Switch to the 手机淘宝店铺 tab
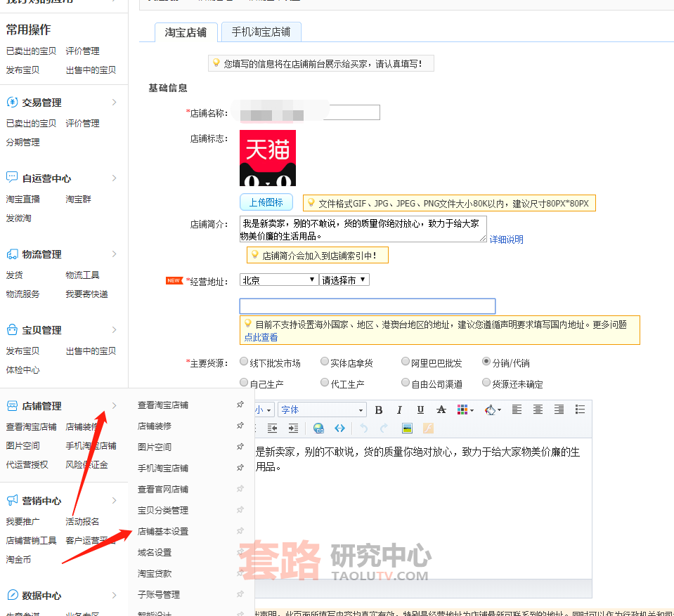This screenshot has width=674, height=616. 261,32
